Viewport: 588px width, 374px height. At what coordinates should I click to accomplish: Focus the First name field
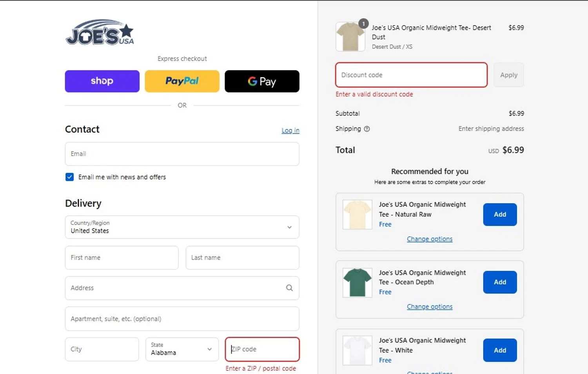(122, 258)
